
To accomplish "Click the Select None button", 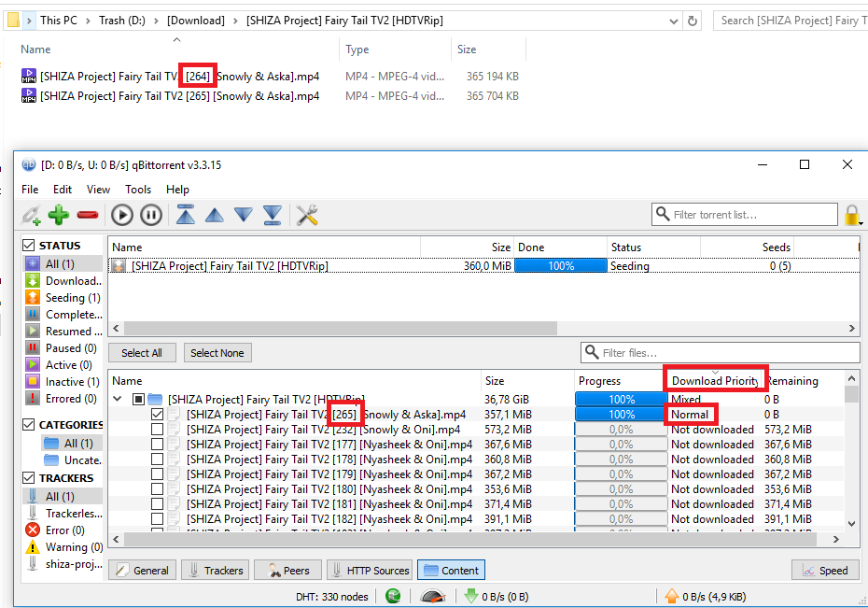I will [217, 353].
